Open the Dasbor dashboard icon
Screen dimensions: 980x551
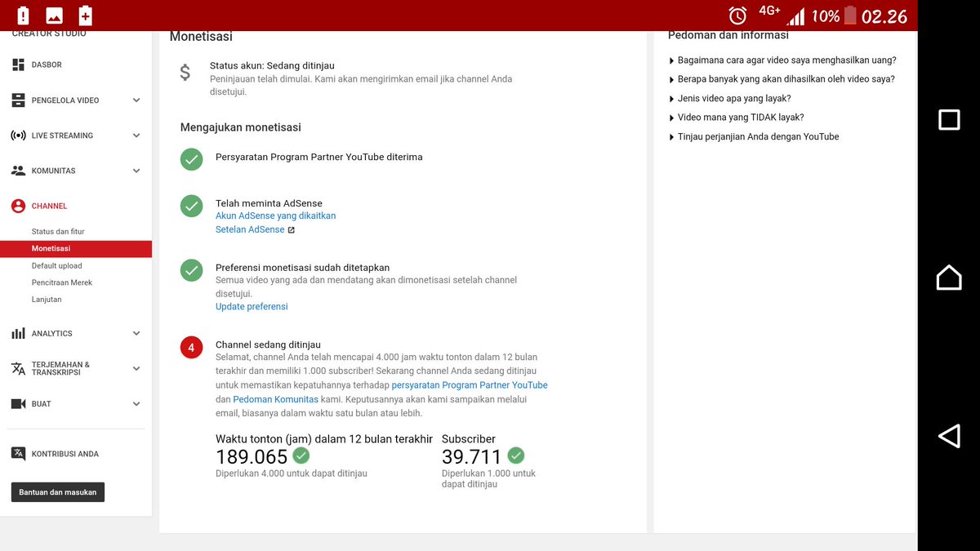click(18, 64)
